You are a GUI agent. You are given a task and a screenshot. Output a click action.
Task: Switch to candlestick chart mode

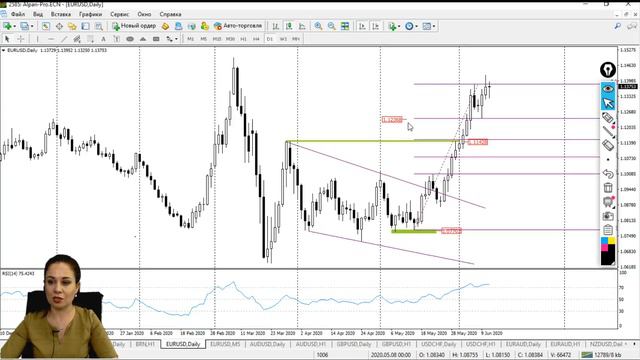tap(289, 26)
